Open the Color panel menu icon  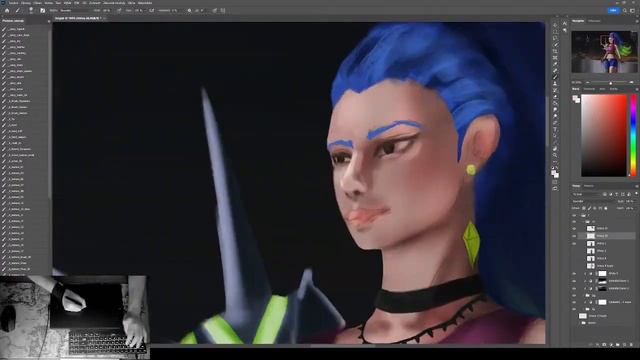pos(637,89)
